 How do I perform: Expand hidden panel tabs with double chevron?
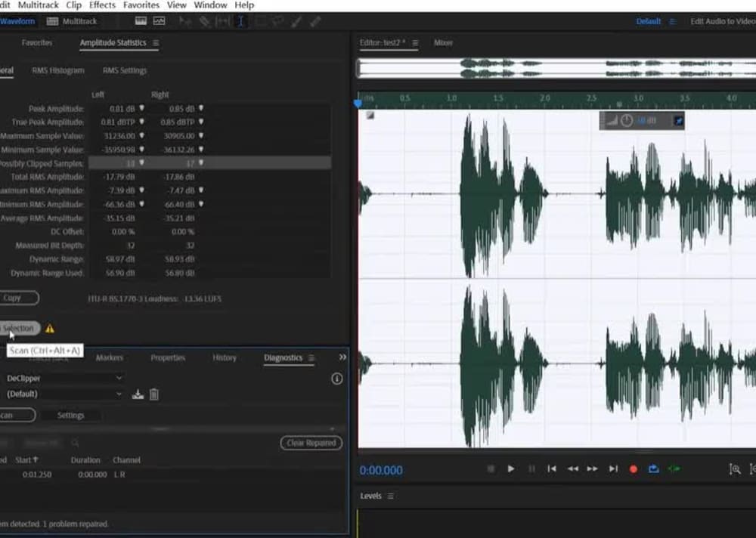[x=342, y=357]
